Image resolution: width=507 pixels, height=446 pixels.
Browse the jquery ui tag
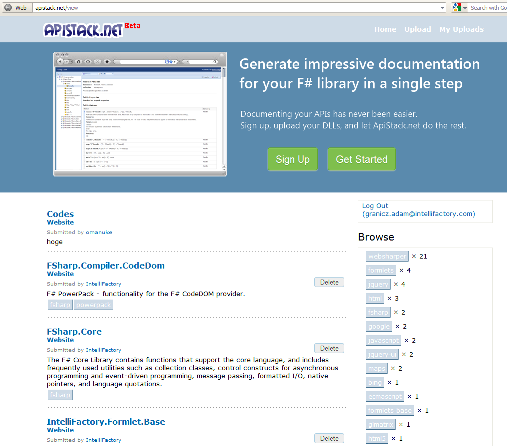(x=382, y=354)
